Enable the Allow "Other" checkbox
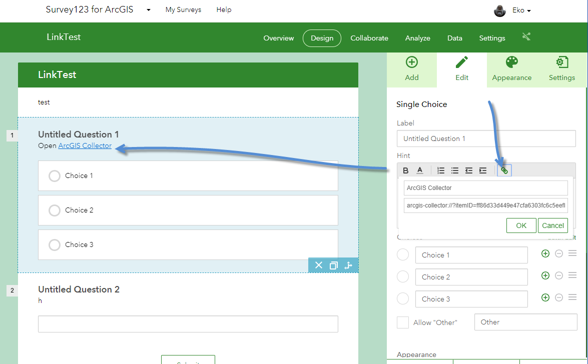The height and width of the screenshot is (364, 588). pyautogui.click(x=403, y=322)
